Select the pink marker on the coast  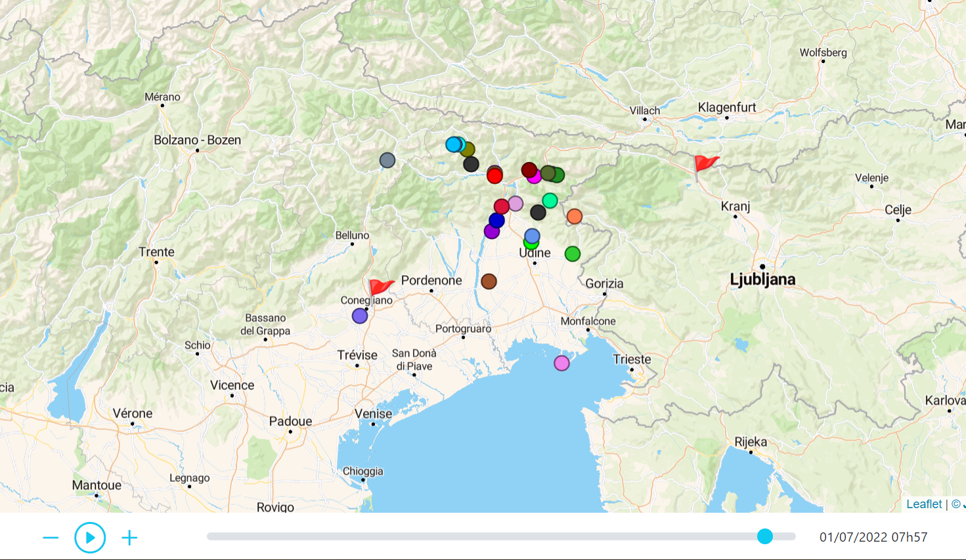coord(561,363)
